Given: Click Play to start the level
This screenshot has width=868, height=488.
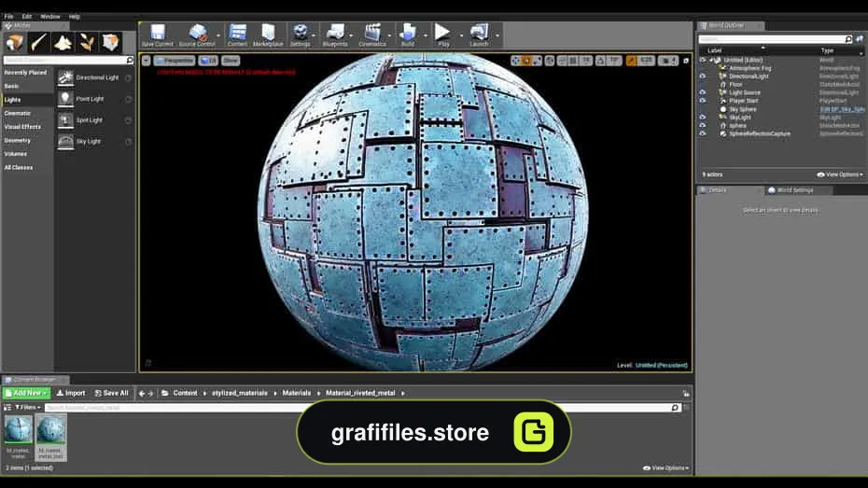Looking at the screenshot, I should (x=442, y=35).
